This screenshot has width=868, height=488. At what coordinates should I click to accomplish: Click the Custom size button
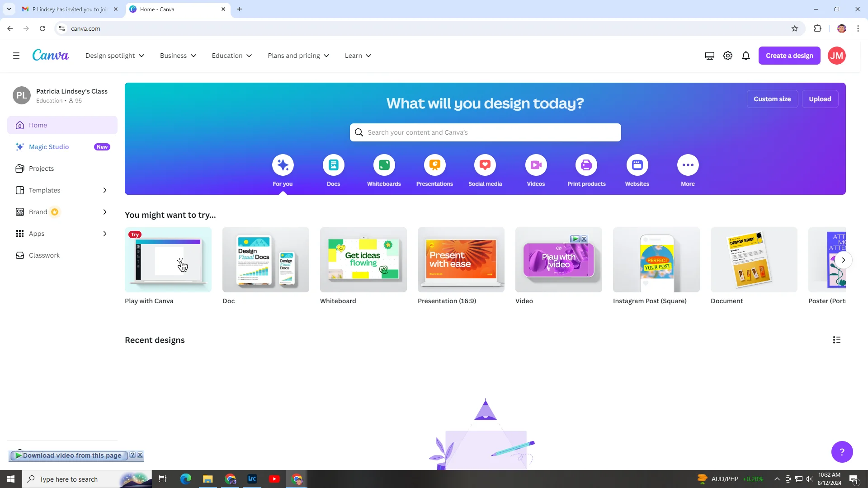(x=772, y=99)
